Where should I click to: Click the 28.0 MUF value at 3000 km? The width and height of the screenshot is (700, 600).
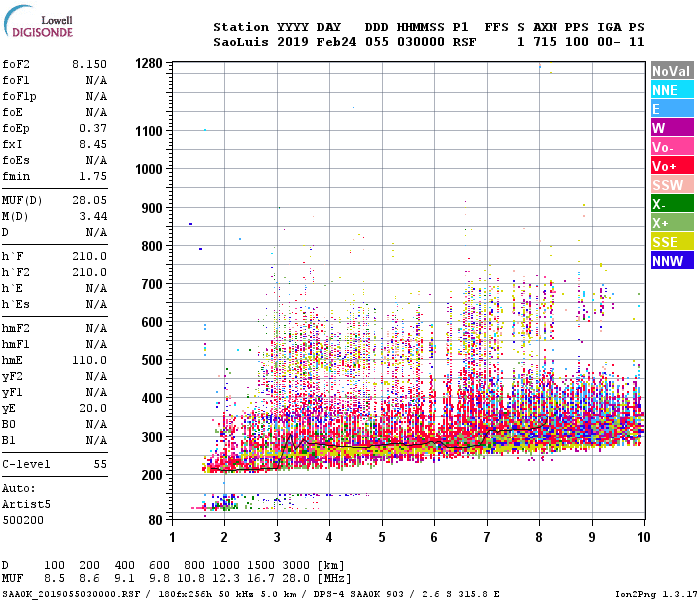[296, 579]
